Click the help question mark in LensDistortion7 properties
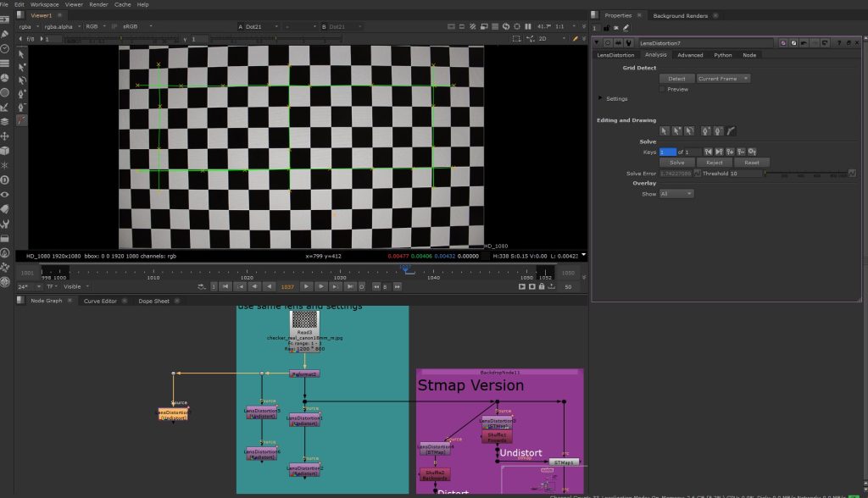The height and width of the screenshot is (498, 868). [x=838, y=42]
